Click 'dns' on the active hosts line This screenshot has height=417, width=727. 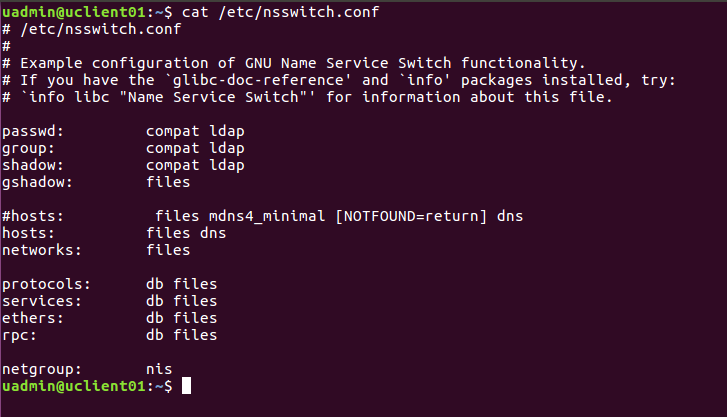pyautogui.click(x=213, y=233)
